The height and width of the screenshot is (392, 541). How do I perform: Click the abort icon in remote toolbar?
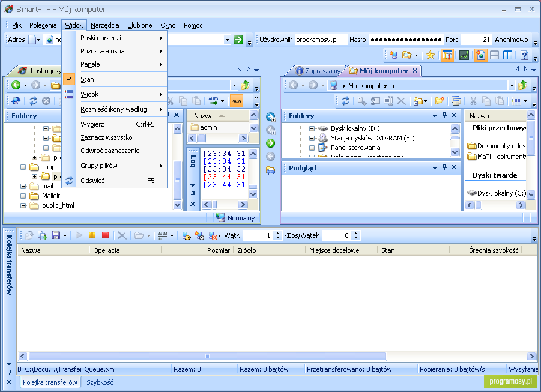pyautogui.click(x=46, y=101)
